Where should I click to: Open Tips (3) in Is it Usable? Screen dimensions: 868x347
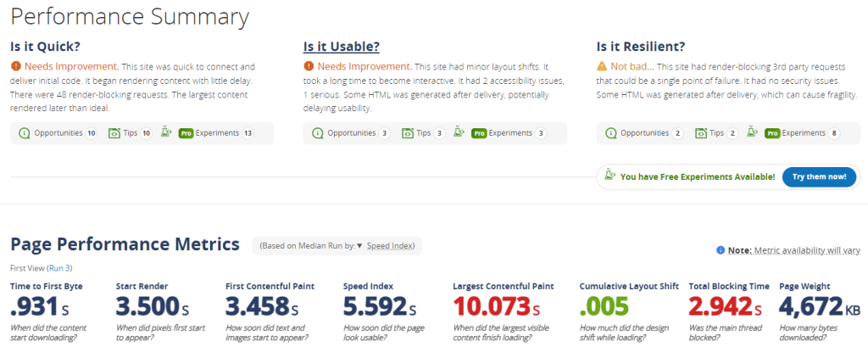(x=424, y=133)
